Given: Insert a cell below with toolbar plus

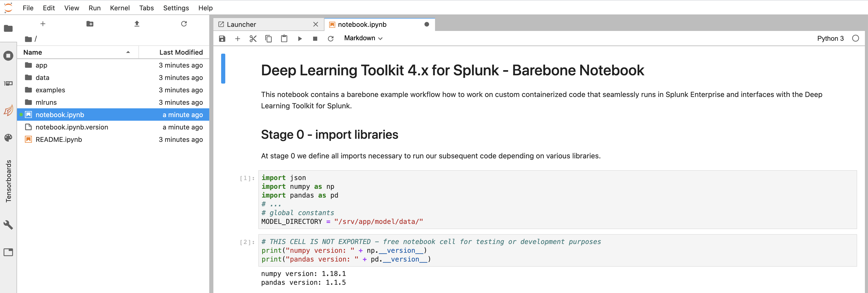Looking at the screenshot, I should (x=238, y=39).
